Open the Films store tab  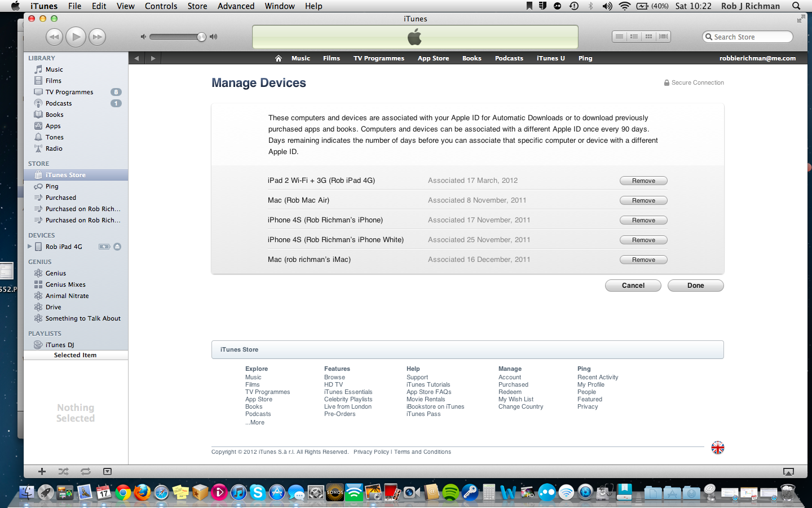pyautogui.click(x=332, y=58)
